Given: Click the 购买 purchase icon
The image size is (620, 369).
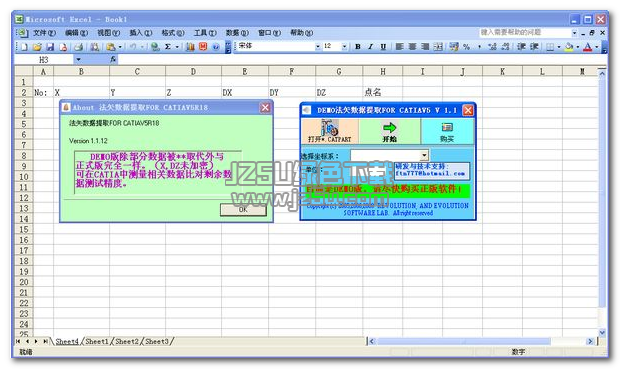Looking at the screenshot, I should coord(447,131).
